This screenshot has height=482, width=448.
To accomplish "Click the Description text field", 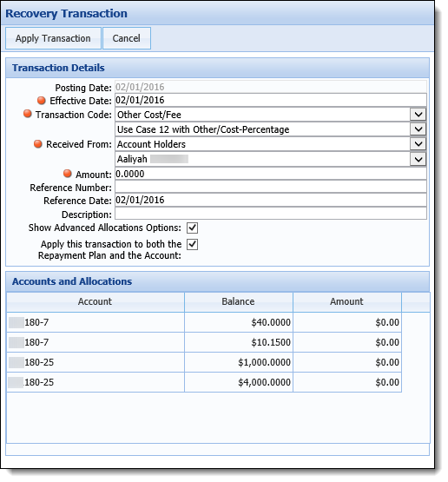I will (271, 214).
